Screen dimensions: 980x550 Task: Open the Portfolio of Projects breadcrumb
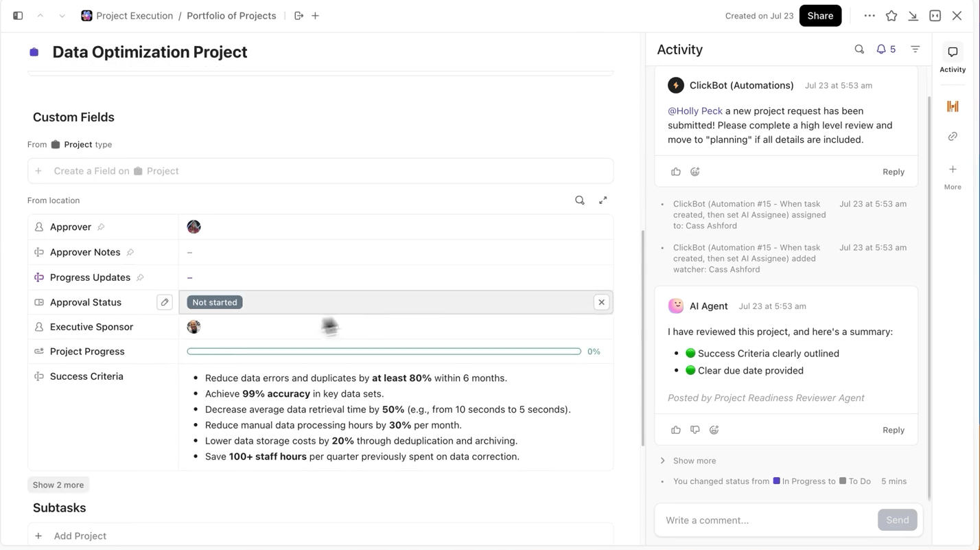231,16
